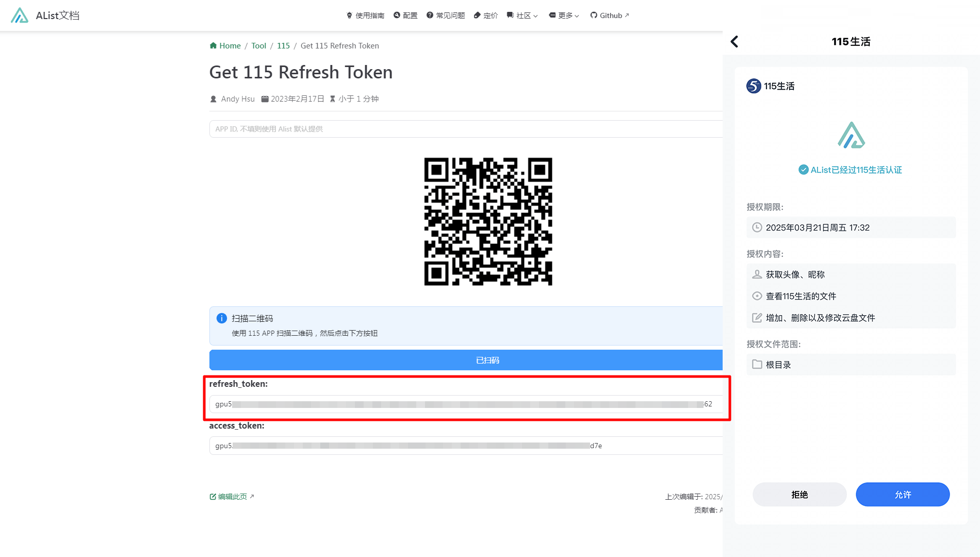Viewport: 980px width, 557px height.
Task: Click the blue info icon in the scan notice
Action: (221, 318)
